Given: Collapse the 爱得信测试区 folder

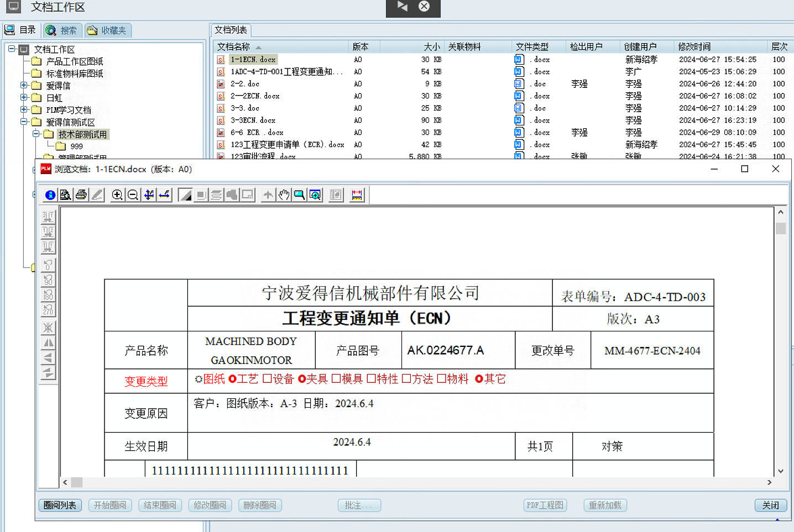Looking at the screenshot, I should 24,122.
